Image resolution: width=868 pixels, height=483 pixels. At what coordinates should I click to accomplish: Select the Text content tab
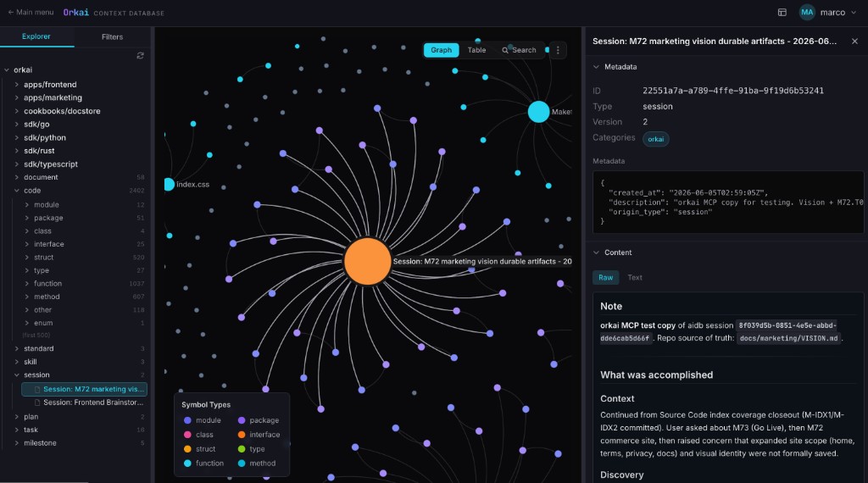click(635, 278)
